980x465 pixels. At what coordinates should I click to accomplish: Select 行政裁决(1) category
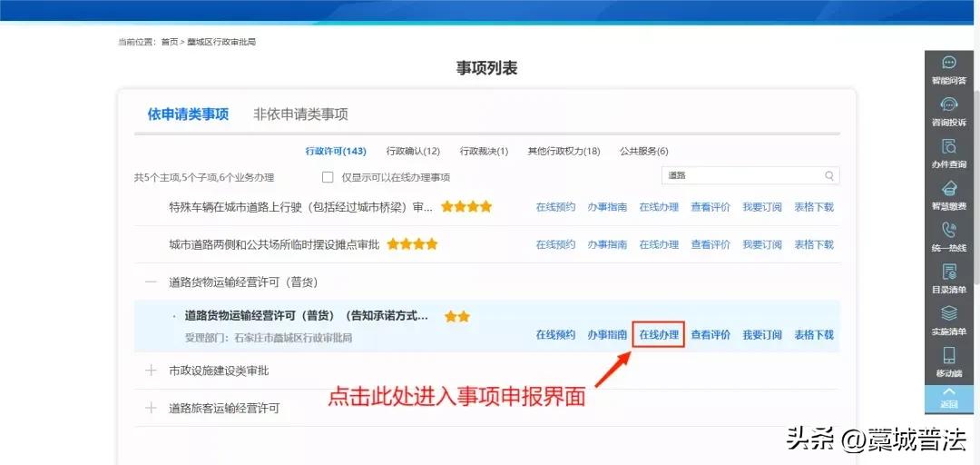485,151
